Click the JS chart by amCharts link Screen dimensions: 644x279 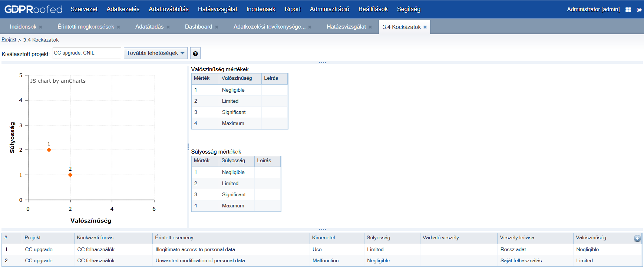point(58,81)
